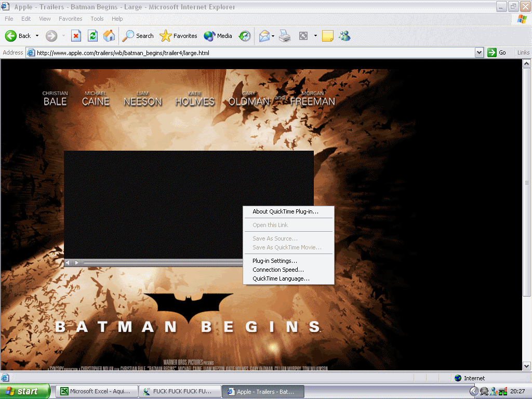Viewport: 532px width, 399px height.
Task: Expand the address bar dropdown arrow
Action: [479, 52]
